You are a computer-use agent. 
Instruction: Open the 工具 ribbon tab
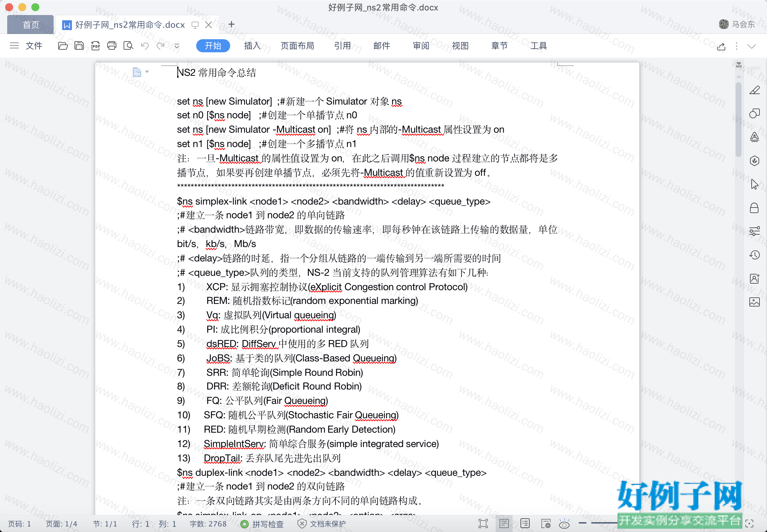pos(538,46)
